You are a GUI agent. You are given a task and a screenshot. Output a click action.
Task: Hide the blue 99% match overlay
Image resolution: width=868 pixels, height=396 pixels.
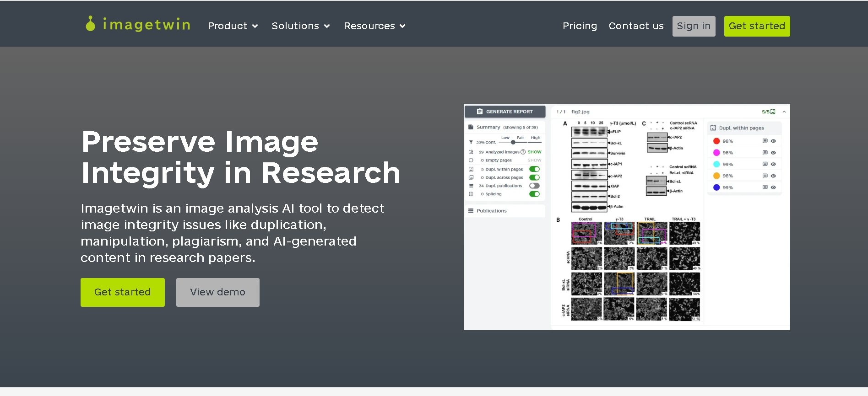tap(773, 187)
